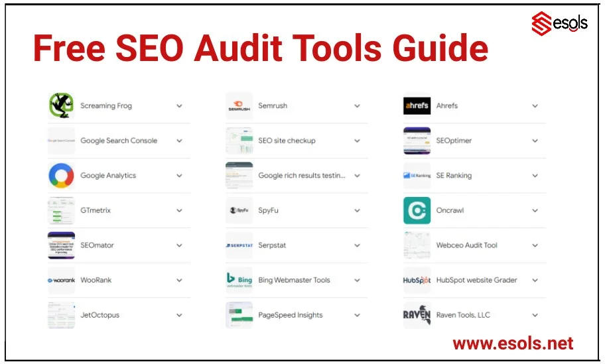
Task: Open the www.esols.net link
Action: tap(512, 343)
